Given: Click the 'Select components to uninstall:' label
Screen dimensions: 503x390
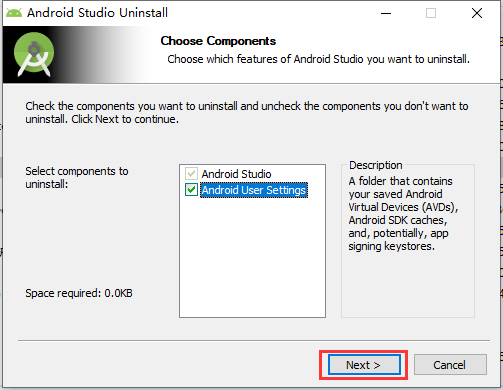Looking at the screenshot, I should click(x=77, y=177).
